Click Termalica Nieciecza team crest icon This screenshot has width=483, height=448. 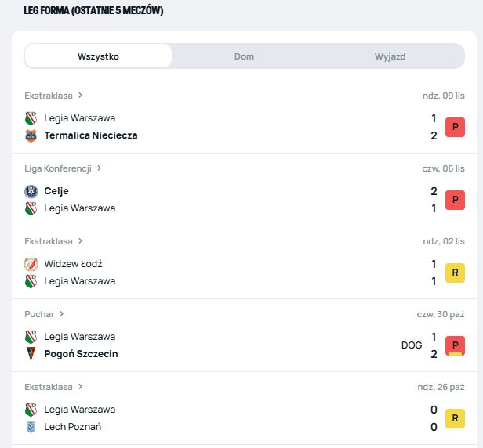tap(31, 135)
